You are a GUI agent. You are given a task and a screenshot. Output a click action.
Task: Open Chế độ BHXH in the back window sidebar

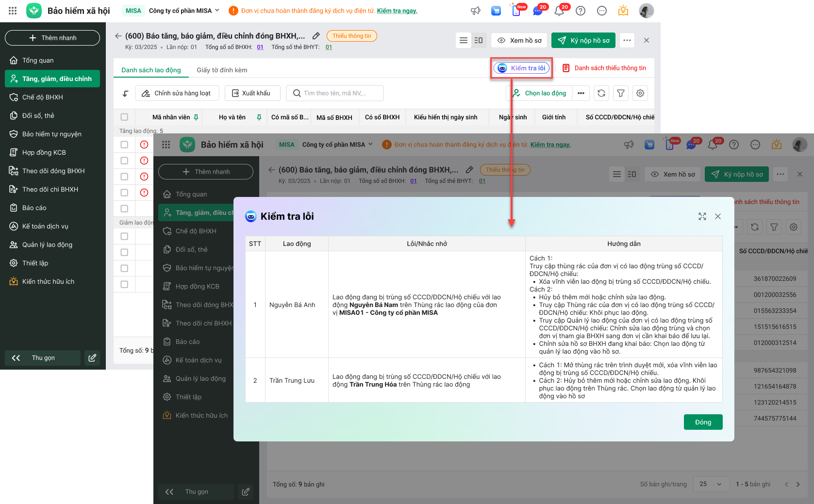click(x=52, y=97)
